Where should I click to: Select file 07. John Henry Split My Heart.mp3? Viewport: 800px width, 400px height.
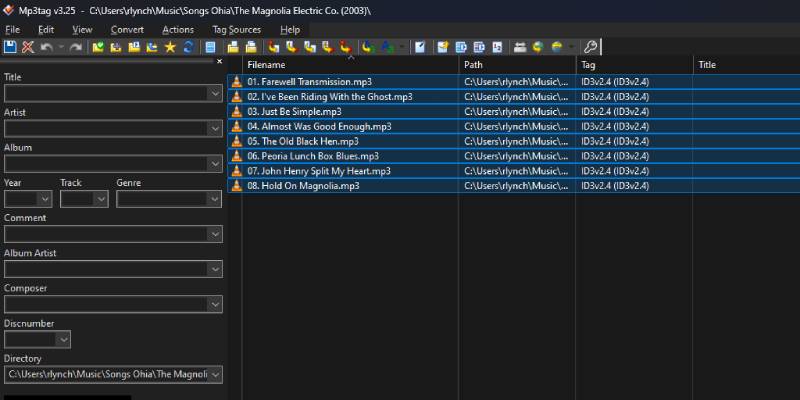tap(319, 171)
